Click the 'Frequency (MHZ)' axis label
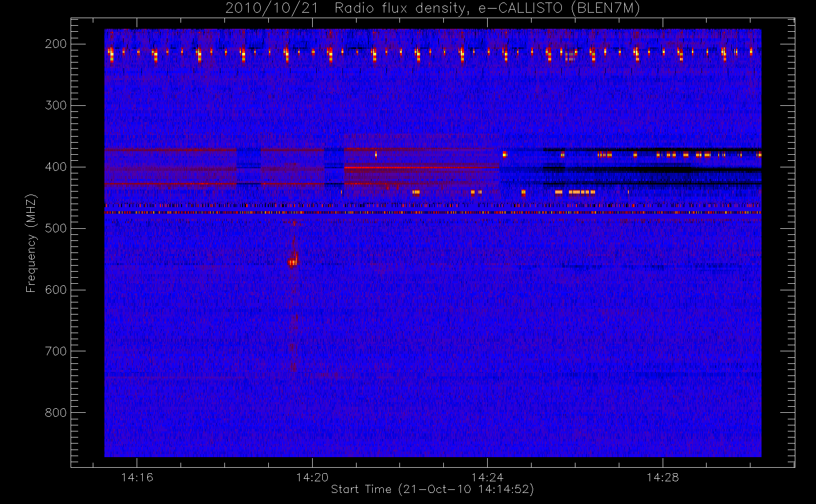The image size is (816, 504). (31, 243)
